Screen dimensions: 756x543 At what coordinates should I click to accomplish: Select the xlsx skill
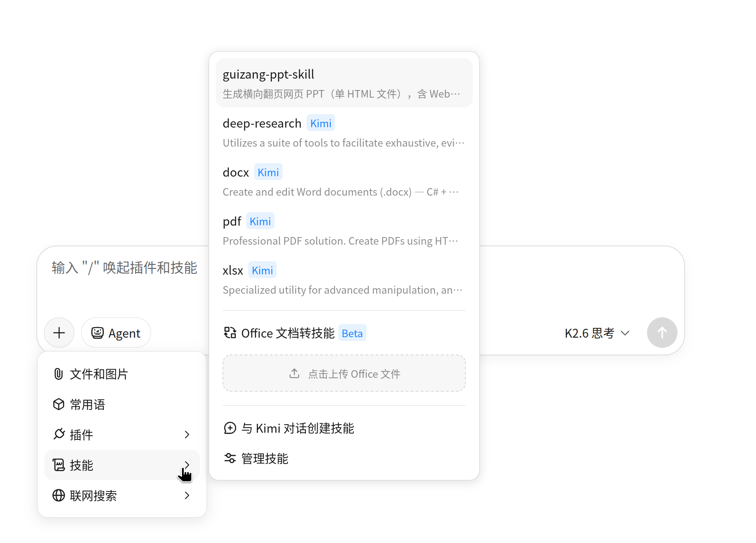coord(344,279)
